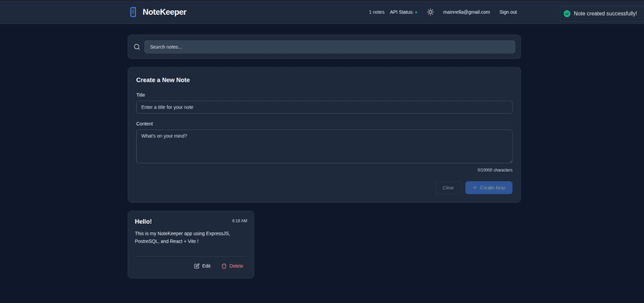The height and width of the screenshot is (303, 644).
Task: Click the green checkmark in success toast
Action: click(567, 13)
